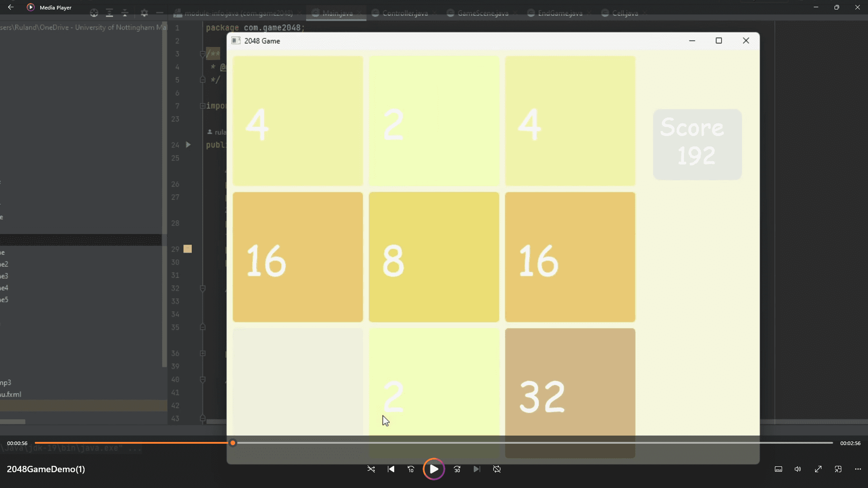Click the yellow gutter marker on line 29

pyautogui.click(x=188, y=249)
